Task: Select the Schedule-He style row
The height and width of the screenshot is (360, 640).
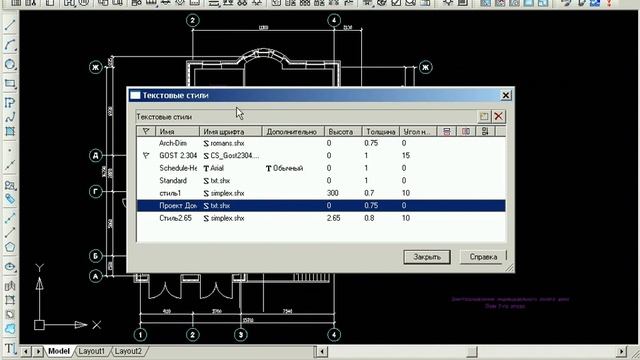Action: (321, 168)
